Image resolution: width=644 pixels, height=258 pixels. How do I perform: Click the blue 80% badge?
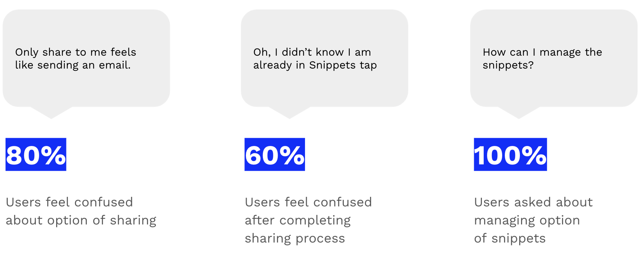pyautogui.click(x=36, y=154)
